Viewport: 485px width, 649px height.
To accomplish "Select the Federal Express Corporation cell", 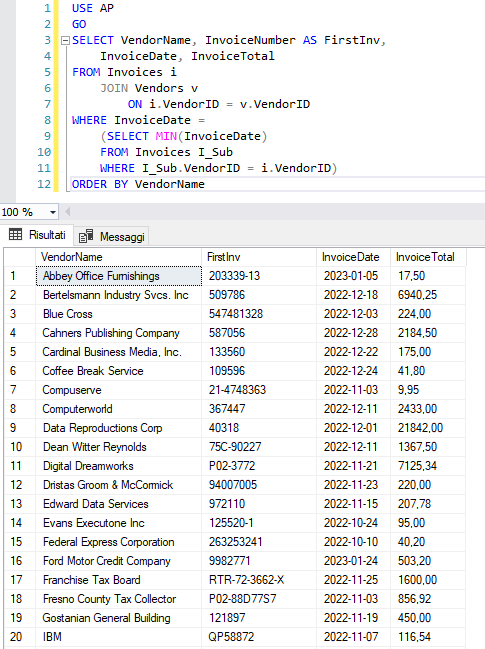I will 119,543.
